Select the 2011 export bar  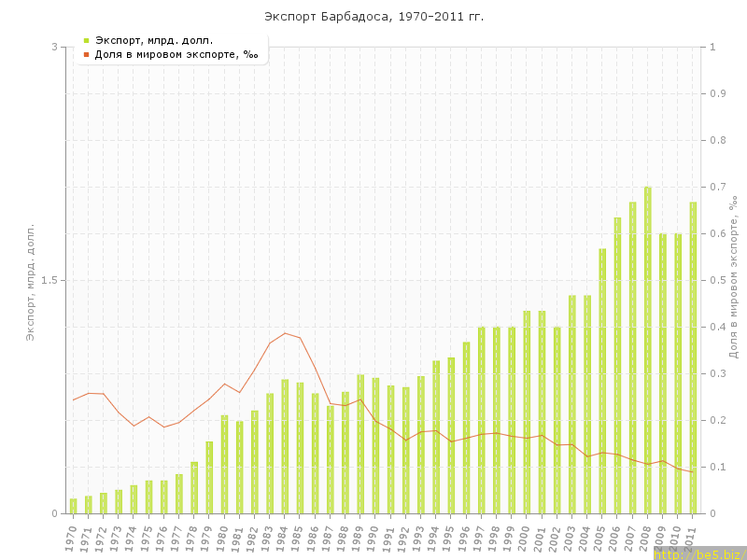[x=693, y=357]
